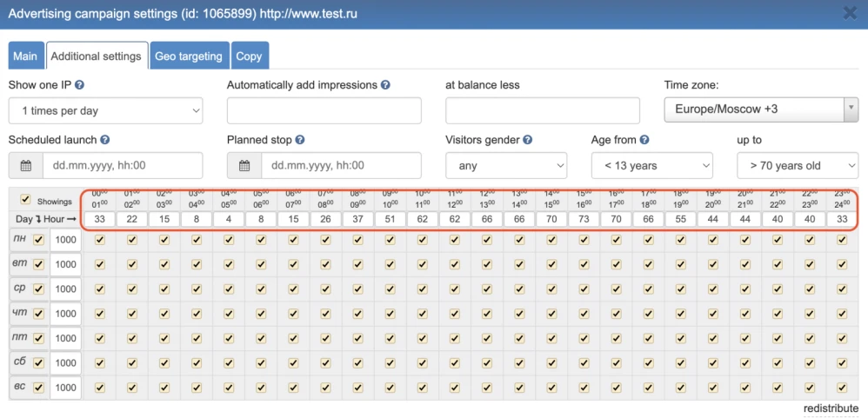Uncheck чт checkbox for 04-05 hour
This screenshot has width=868, height=418.
coord(229,314)
